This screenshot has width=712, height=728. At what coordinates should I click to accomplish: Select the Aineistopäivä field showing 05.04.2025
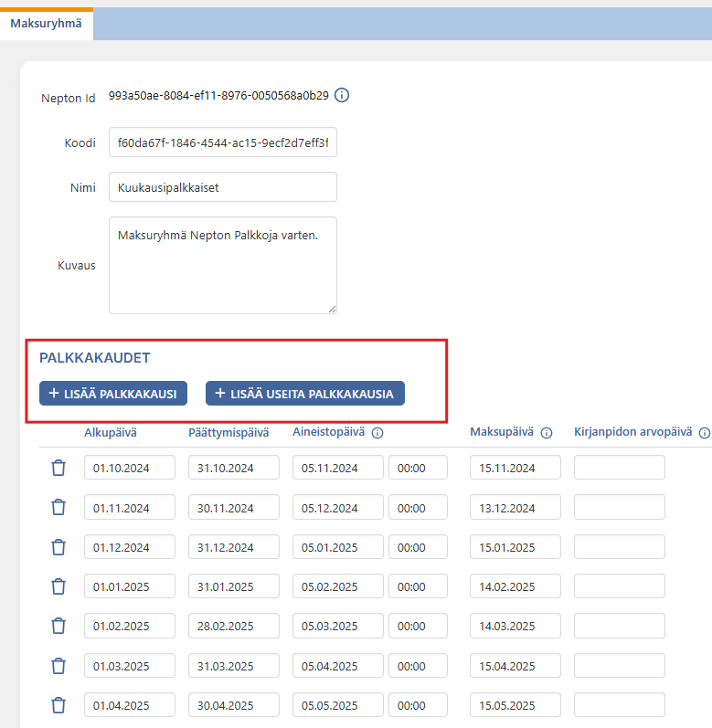[x=337, y=665]
